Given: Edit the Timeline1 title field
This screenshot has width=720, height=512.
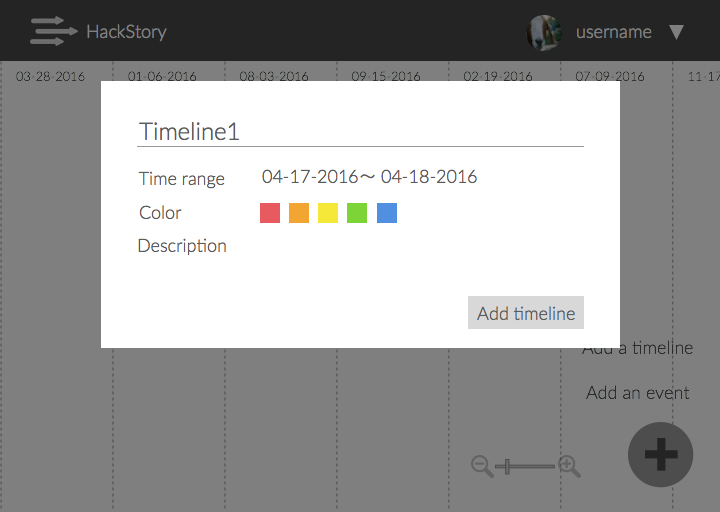Looking at the screenshot, I should 360,132.
